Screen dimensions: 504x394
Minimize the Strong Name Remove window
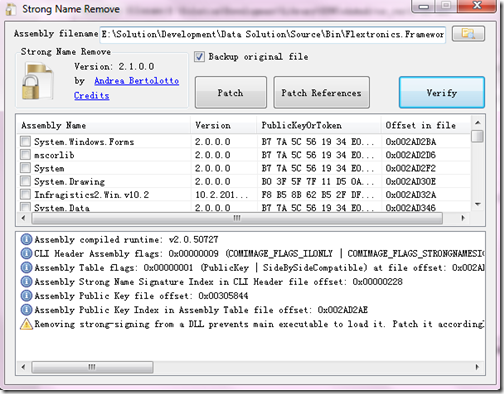coord(423,6)
